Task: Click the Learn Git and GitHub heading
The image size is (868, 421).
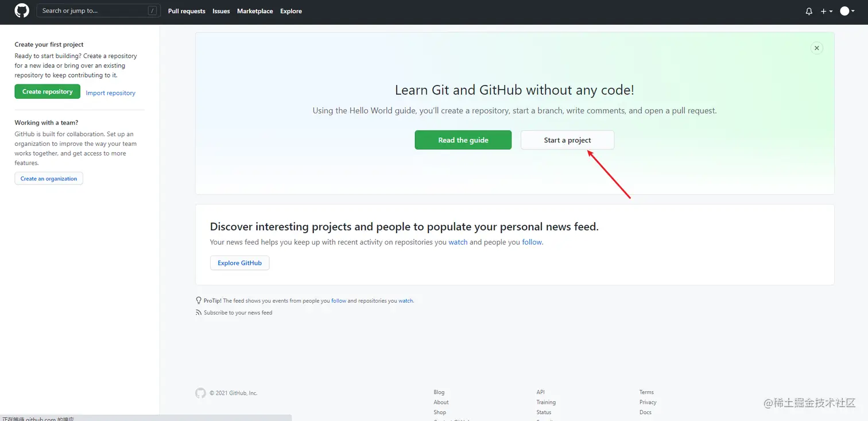Action: pyautogui.click(x=514, y=90)
